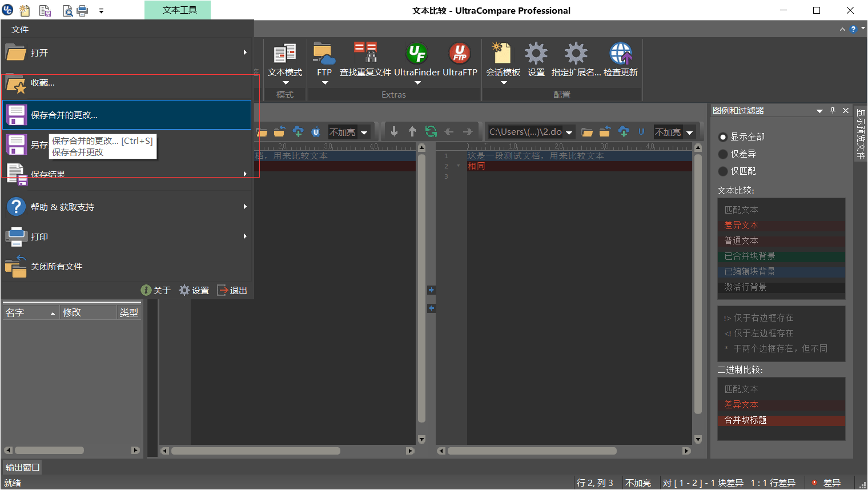Screen dimensions: 868x490
Task: Jump to previous difference with up arrow
Action: 412,132
